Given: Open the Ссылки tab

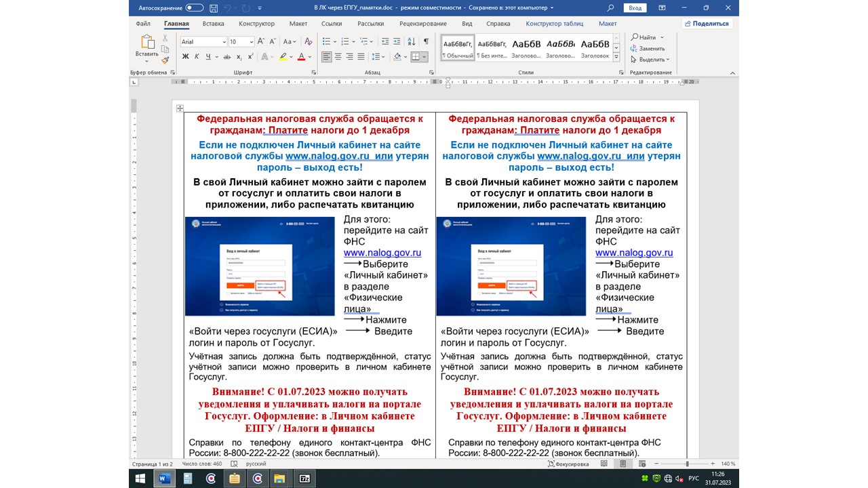Looking at the screenshot, I should pos(332,24).
